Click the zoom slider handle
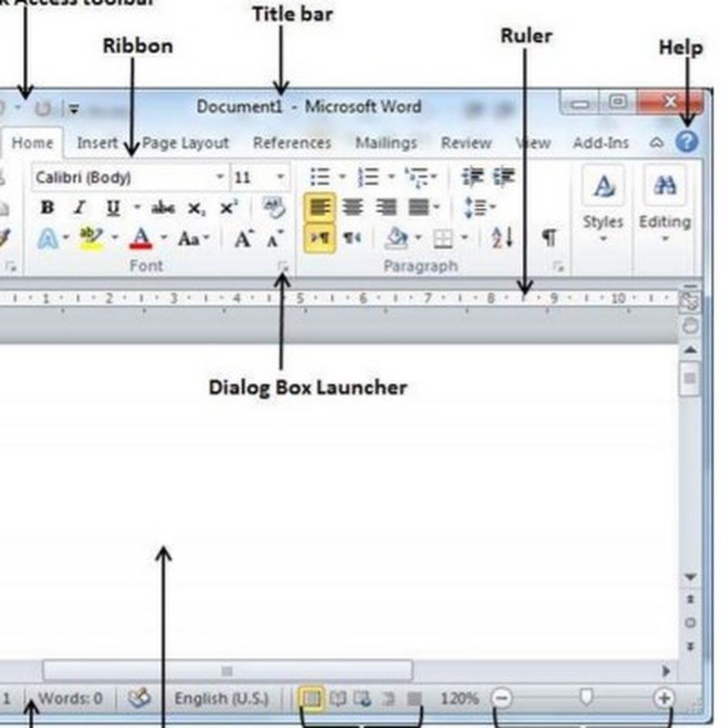The height and width of the screenshot is (728, 728). point(586,697)
